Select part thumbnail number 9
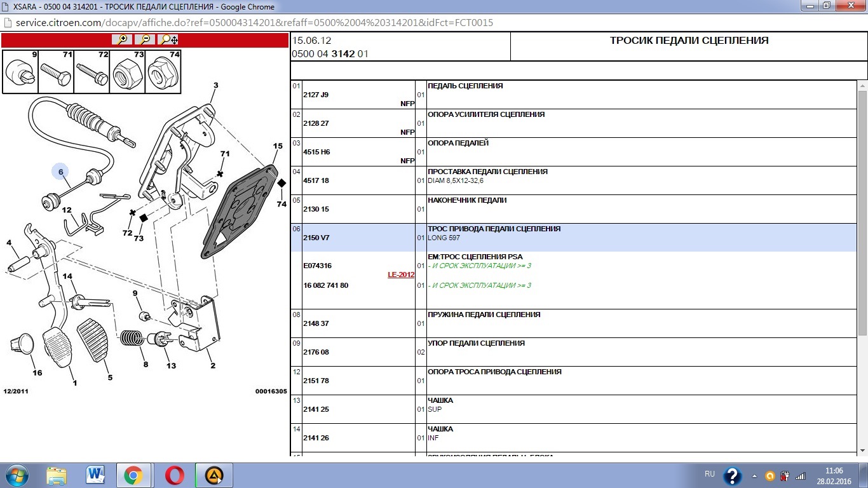Image resolution: width=868 pixels, height=488 pixels. click(x=20, y=72)
